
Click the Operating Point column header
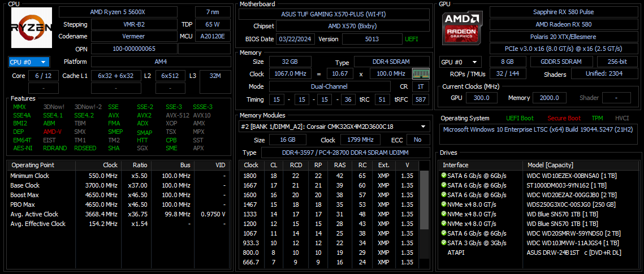pos(41,165)
